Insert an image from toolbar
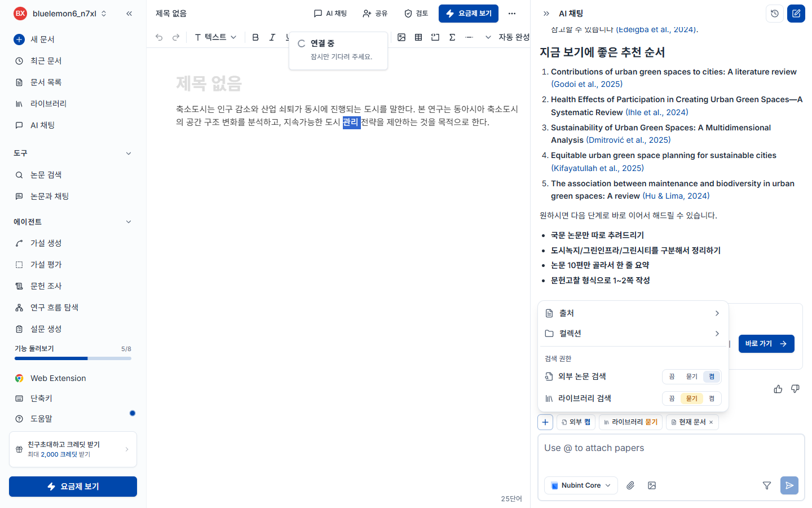Viewport: 812px width, 508px height. click(401, 37)
